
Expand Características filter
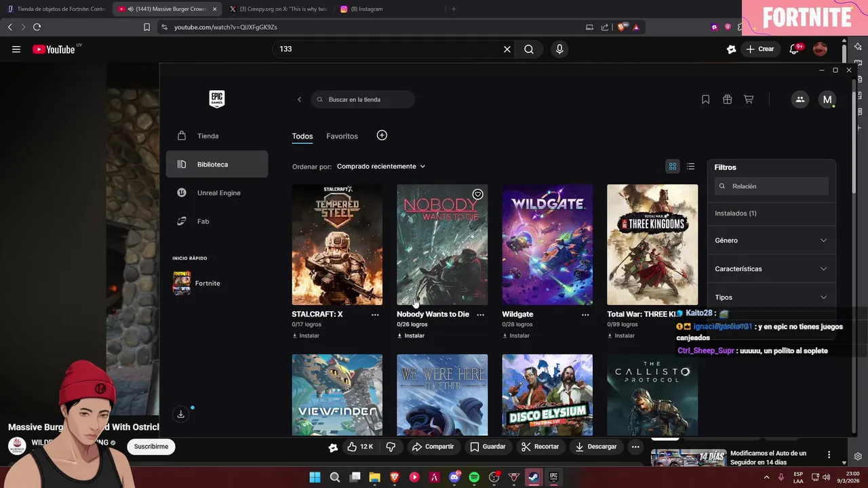[x=771, y=269]
